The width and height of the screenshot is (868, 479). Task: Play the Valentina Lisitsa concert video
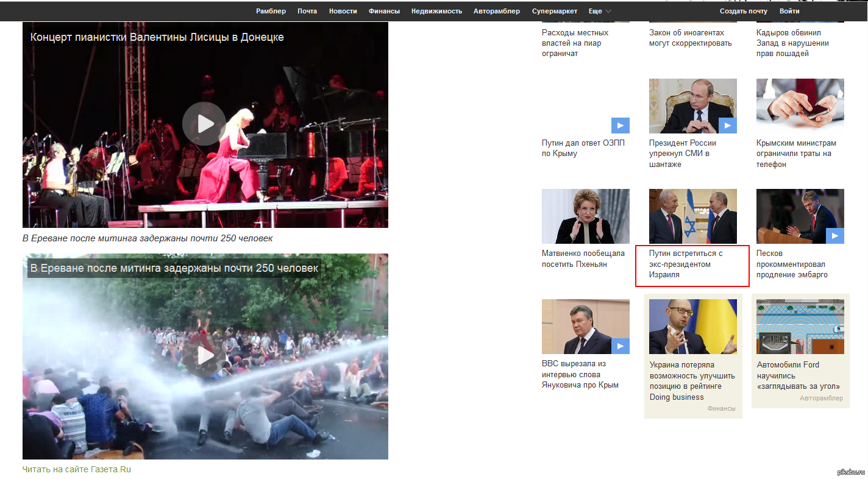tap(204, 124)
